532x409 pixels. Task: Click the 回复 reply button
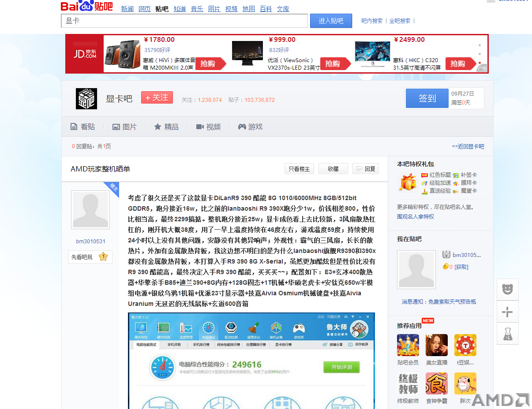[366, 169]
